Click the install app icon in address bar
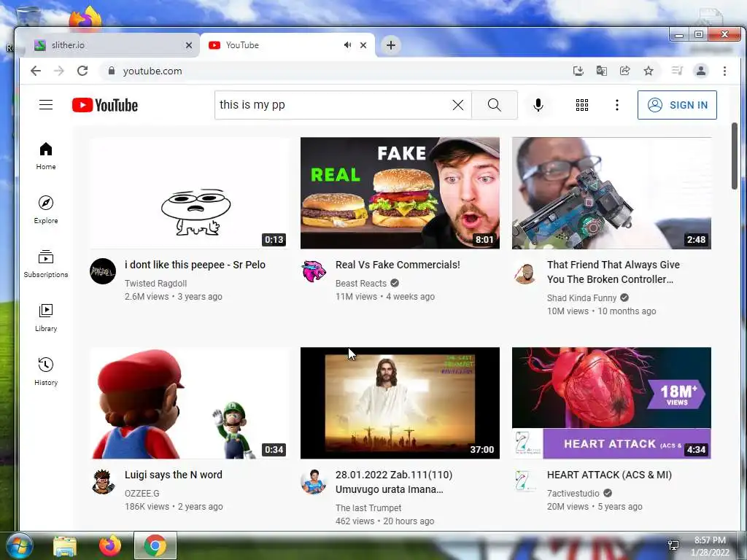747x560 pixels. tap(578, 71)
